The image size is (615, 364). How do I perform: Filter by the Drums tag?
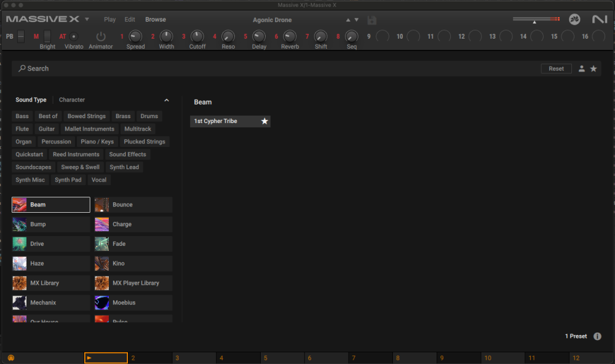point(149,116)
